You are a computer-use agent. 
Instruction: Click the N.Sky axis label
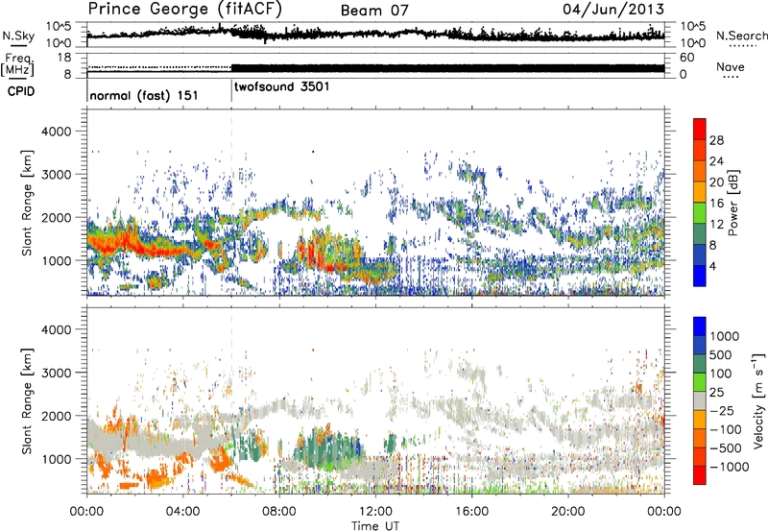[x=18, y=36]
